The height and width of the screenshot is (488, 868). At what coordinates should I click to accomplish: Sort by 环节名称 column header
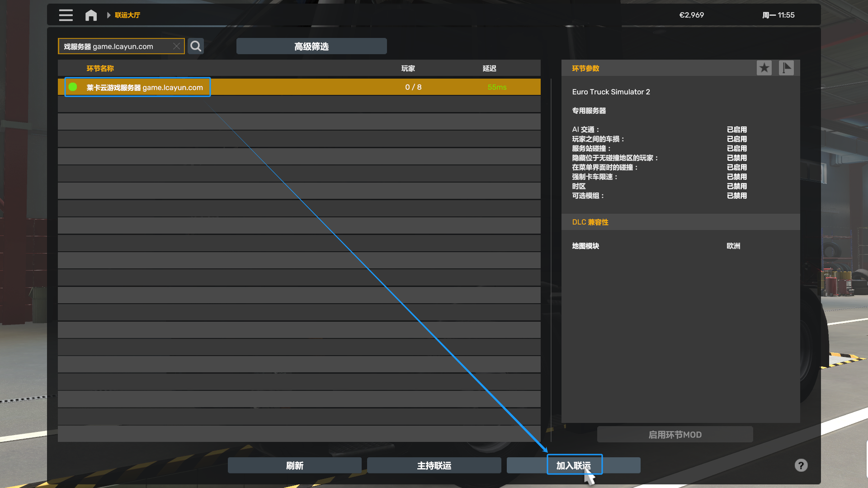point(100,68)
